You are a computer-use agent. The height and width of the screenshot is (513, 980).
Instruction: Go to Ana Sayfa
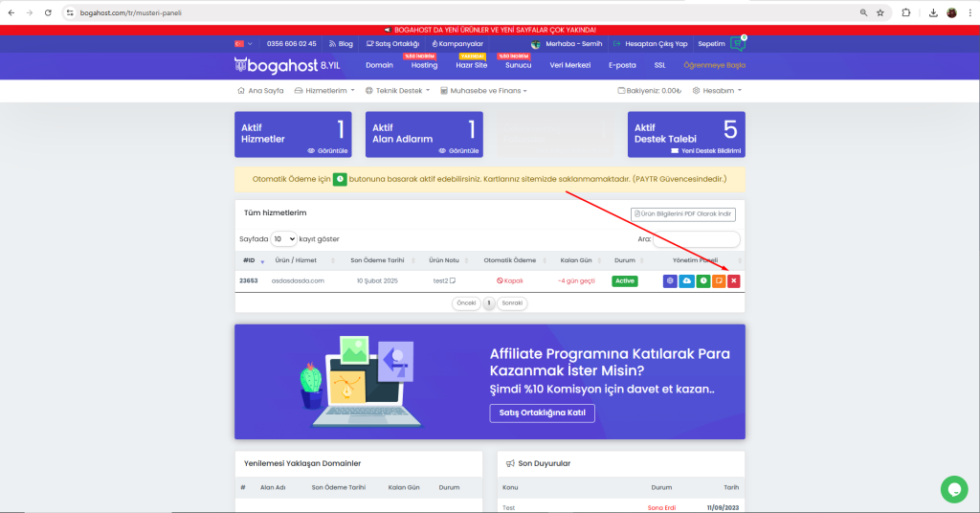[x=260, y=91]
